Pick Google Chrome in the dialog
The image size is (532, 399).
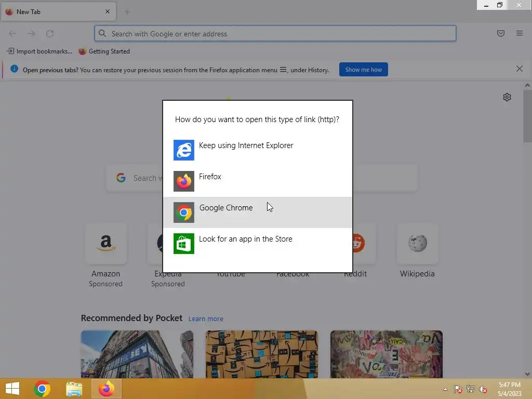(x=258, y=212)
